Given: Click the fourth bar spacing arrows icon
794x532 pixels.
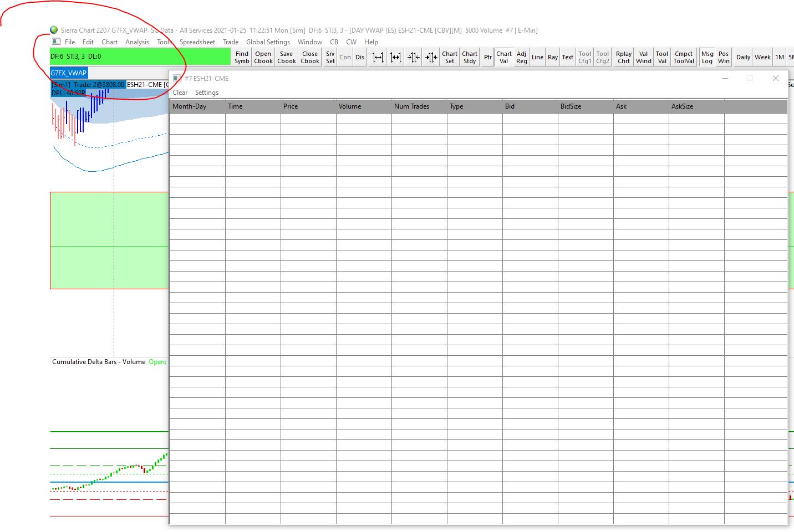Looking at the screenshot, I should click(x=431, y=57).
